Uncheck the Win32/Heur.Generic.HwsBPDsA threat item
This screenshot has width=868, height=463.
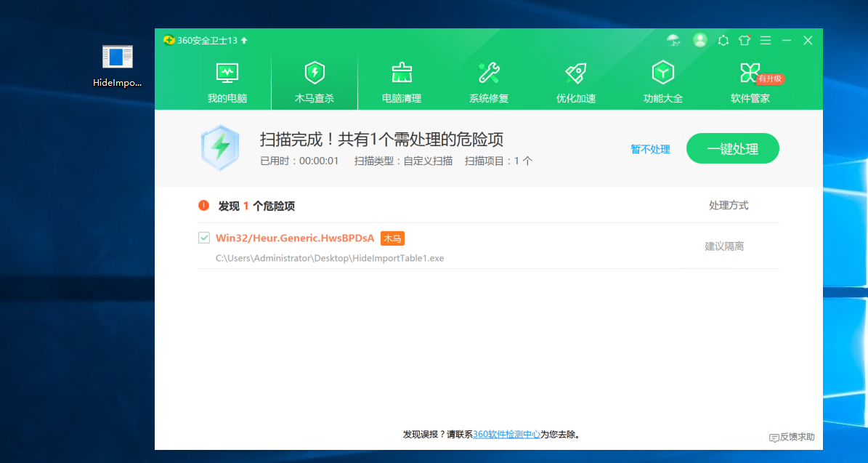pos(204,238)
